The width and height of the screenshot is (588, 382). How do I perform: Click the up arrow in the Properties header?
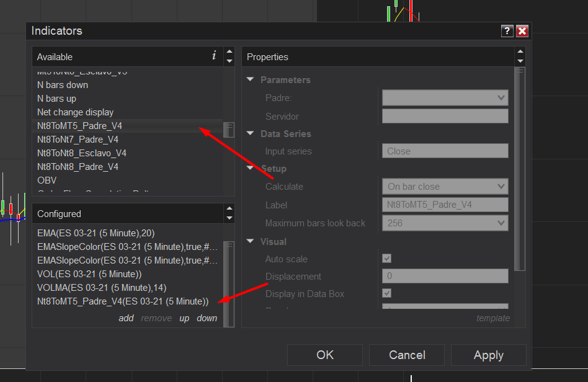click(520, 53)
